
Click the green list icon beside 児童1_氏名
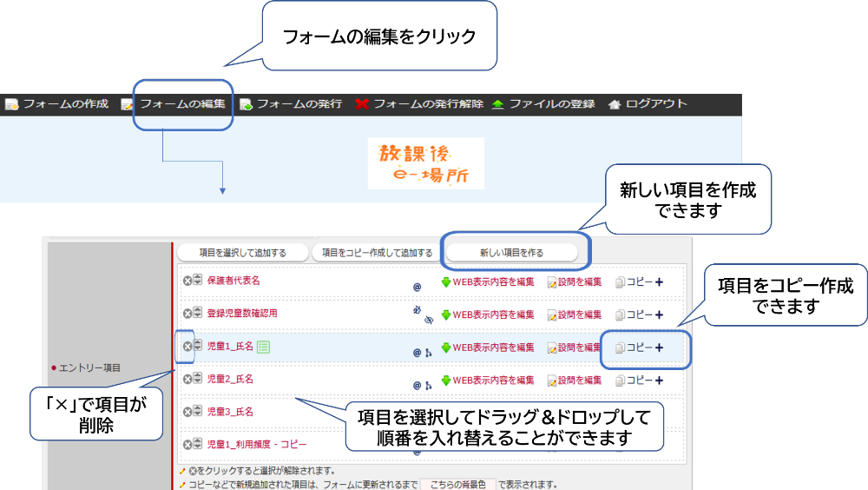pyautogui.click(x=263, y=347)
